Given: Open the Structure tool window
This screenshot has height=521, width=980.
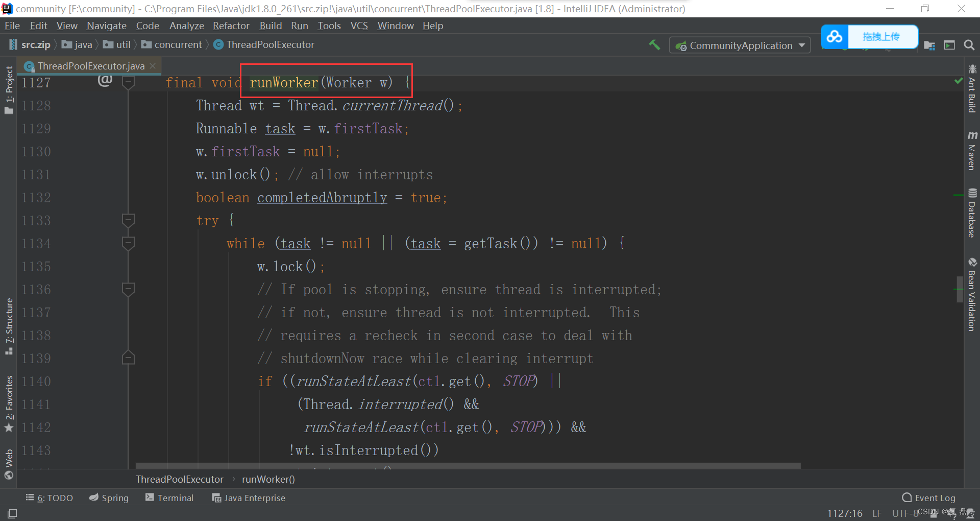Looking at the screenshot, I should [x=9, y=326].
